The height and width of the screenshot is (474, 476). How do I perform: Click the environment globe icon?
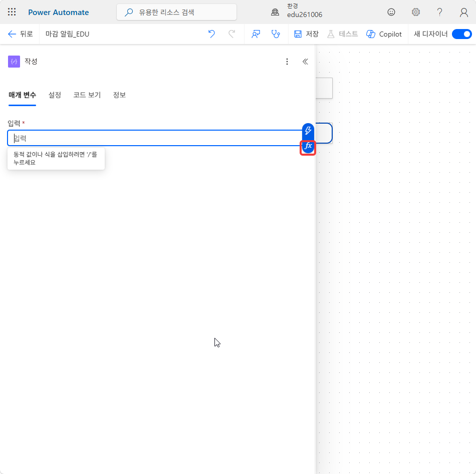[x=275, y=12]
